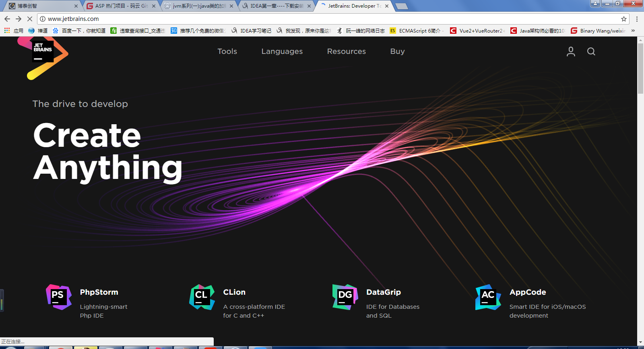Click the PhpStorm PS product icon
644x349 pixels.
pos(59,297)
